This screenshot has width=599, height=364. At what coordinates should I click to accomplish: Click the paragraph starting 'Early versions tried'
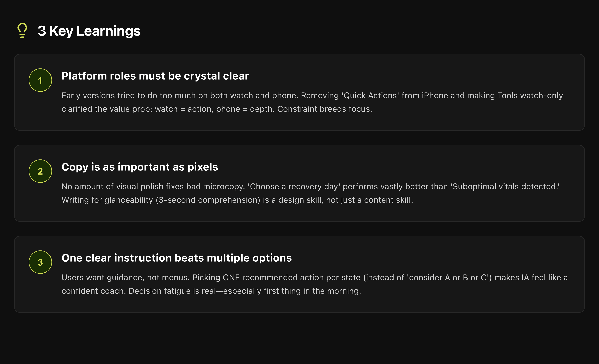pos(312,102)
